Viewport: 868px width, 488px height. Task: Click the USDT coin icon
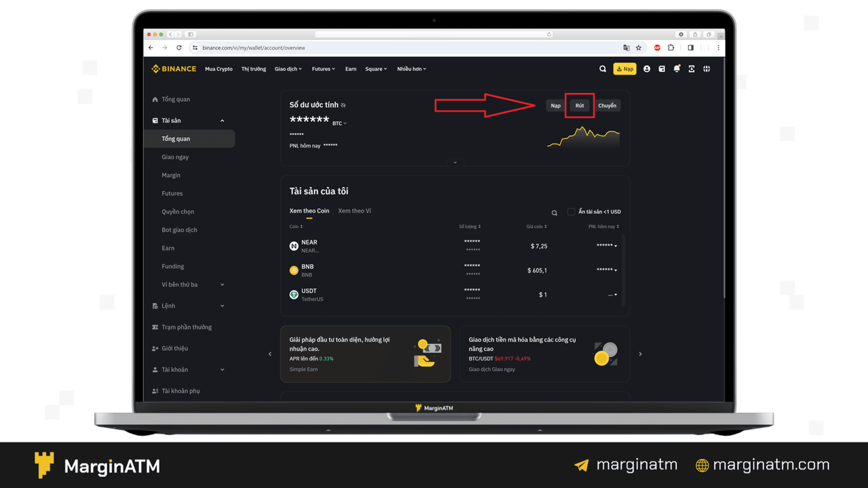294,294
